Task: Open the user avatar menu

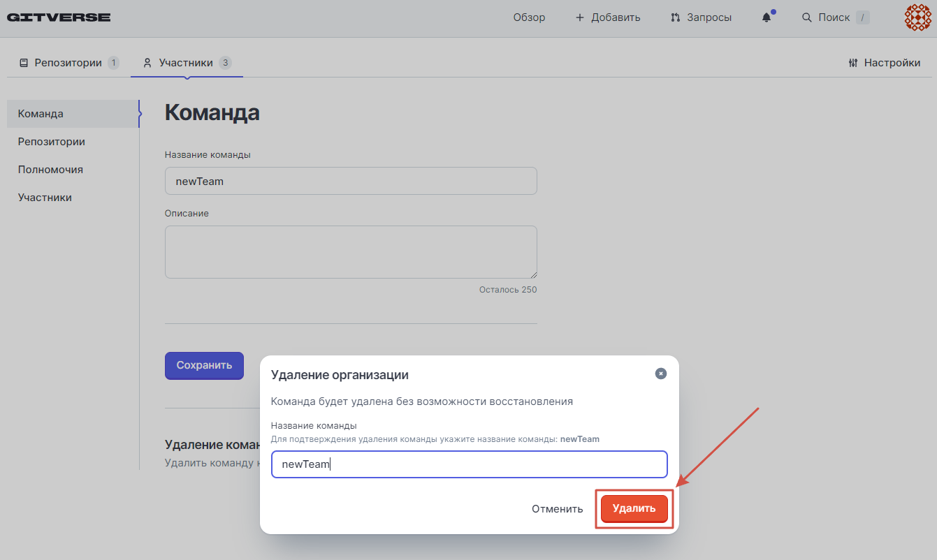Action: point(918,17)
